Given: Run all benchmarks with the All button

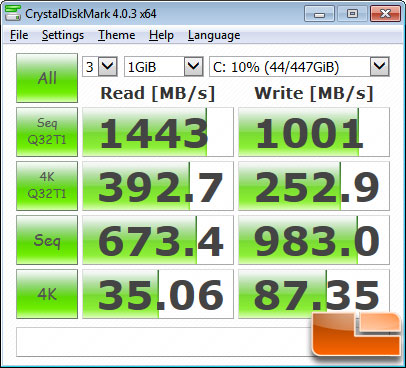Looking at the screenshot, I should [47, 78].
